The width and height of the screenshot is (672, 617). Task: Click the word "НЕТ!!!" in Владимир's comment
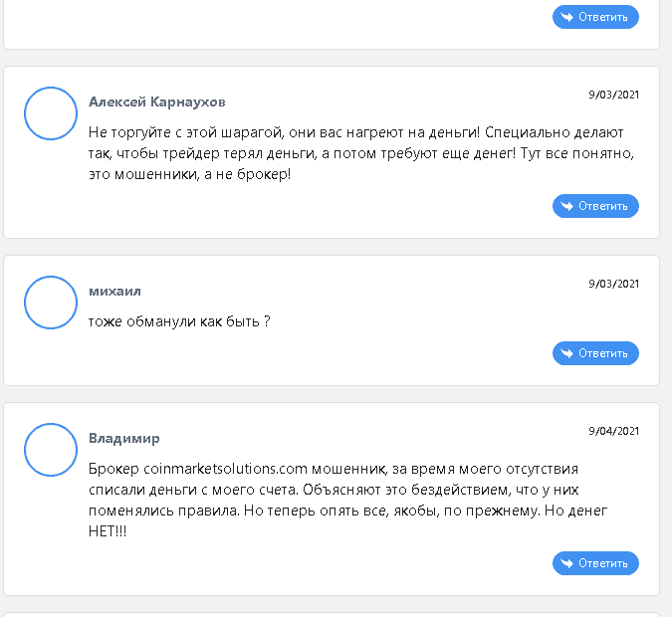(x=108, y=531)
